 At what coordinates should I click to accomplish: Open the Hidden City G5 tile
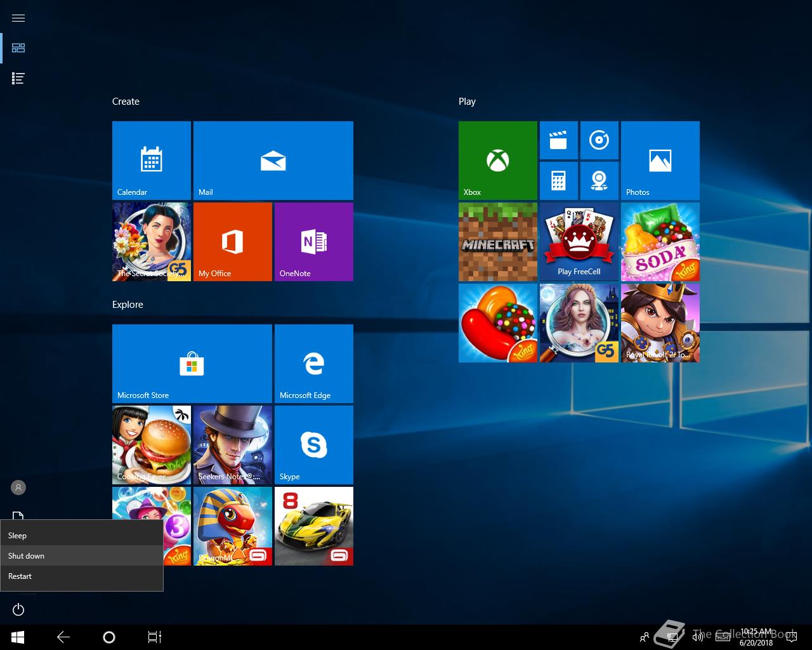pyautogui.click(x=579, y=323)
